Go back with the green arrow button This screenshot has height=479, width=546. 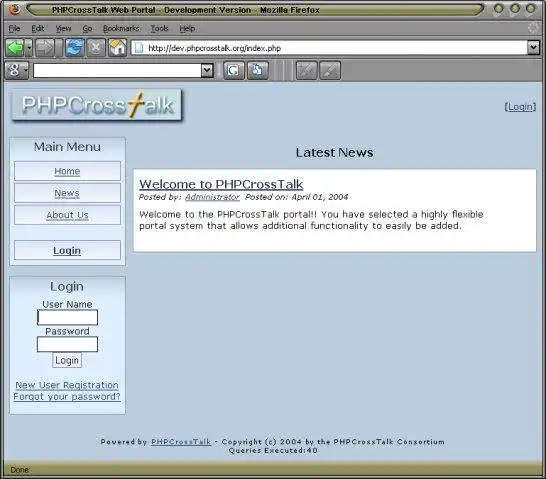coord(15,48)
